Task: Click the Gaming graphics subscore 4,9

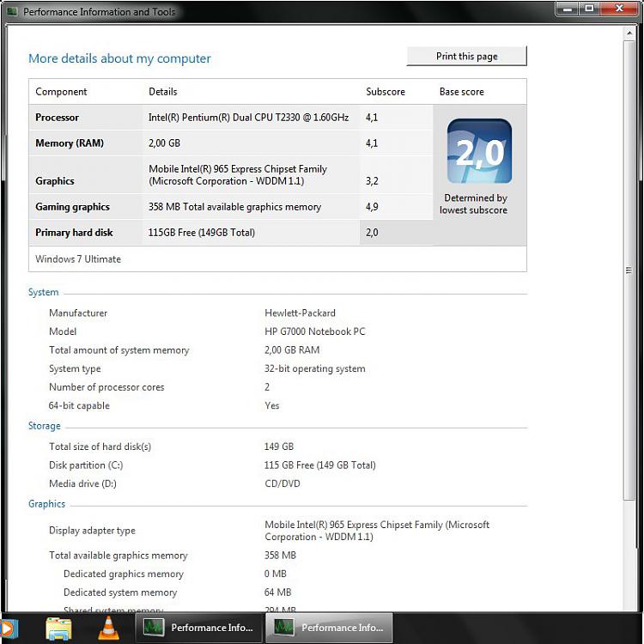Action: click(x=372, y=207)
